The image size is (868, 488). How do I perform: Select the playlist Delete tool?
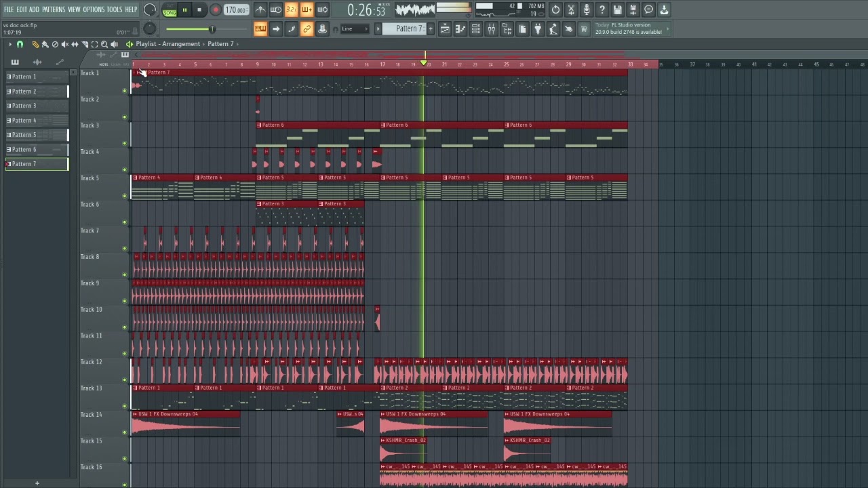pos(55,44)
